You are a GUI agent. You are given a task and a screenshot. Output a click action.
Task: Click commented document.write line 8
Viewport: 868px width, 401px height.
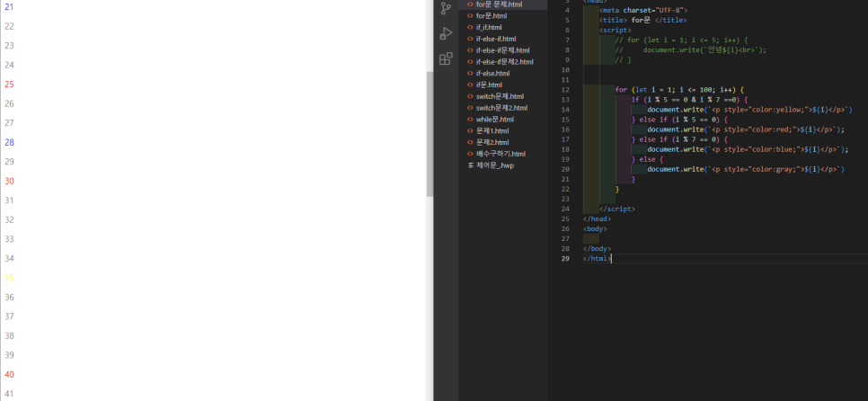click(691, 49)
